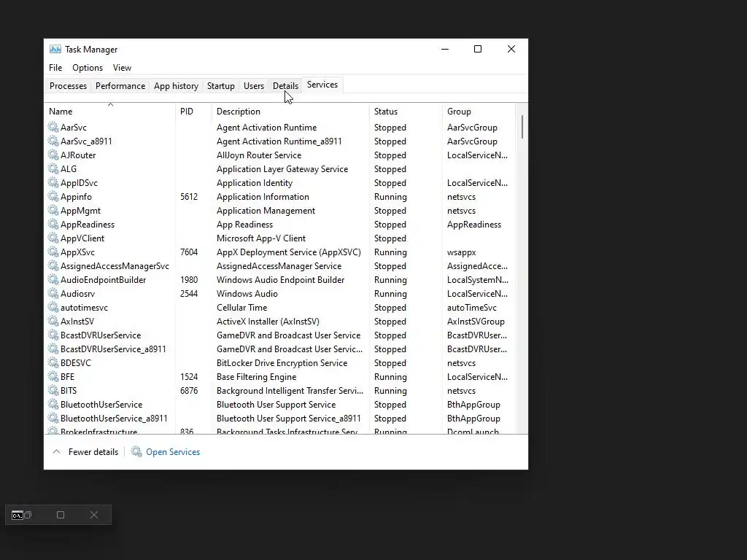Image resolution: width=747 pixels, height=560 pixels.
Task: Click the icon for AppReadiness service
Action: (x=53, y=224)
